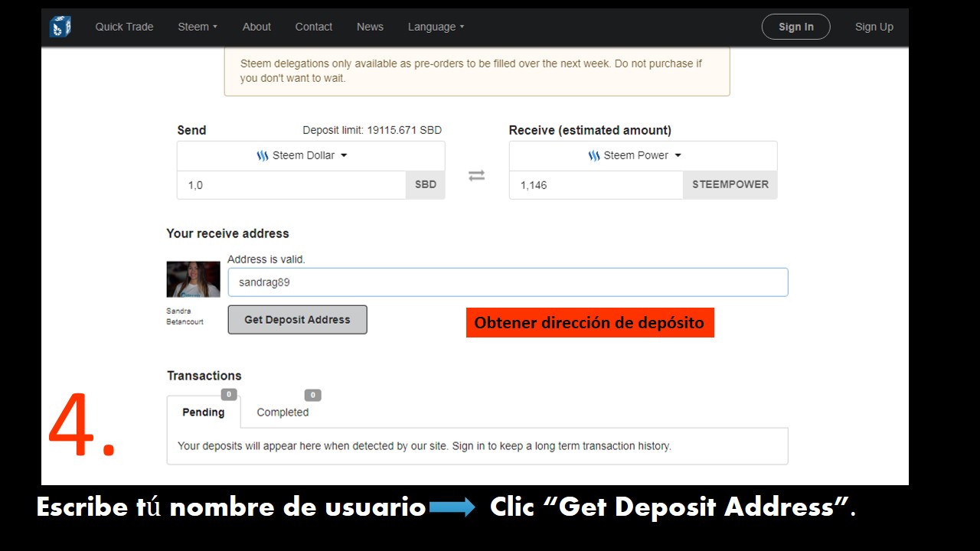Screen dimensions: 980x551
Task: Click the 'Transactions' heading
Action: point(204,376)
